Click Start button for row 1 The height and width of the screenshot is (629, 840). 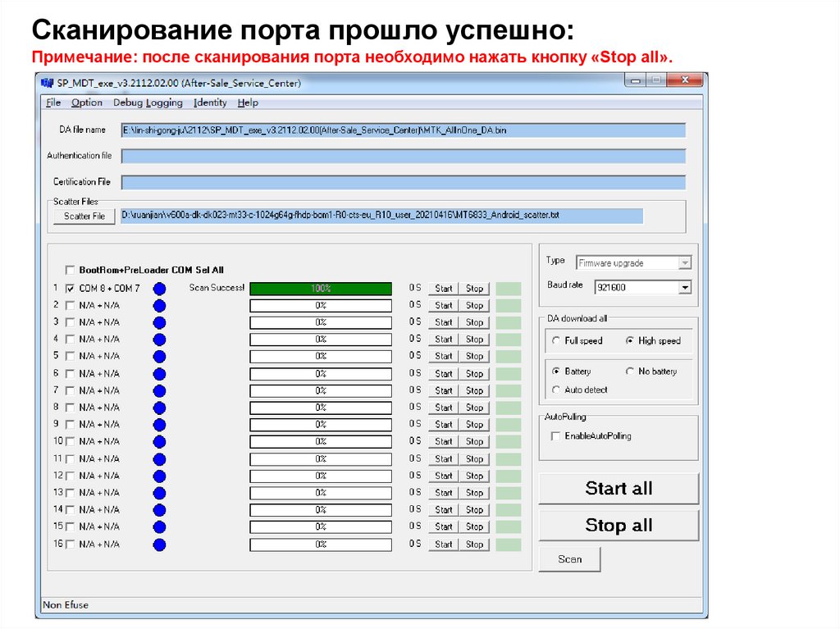pos(444,289)
